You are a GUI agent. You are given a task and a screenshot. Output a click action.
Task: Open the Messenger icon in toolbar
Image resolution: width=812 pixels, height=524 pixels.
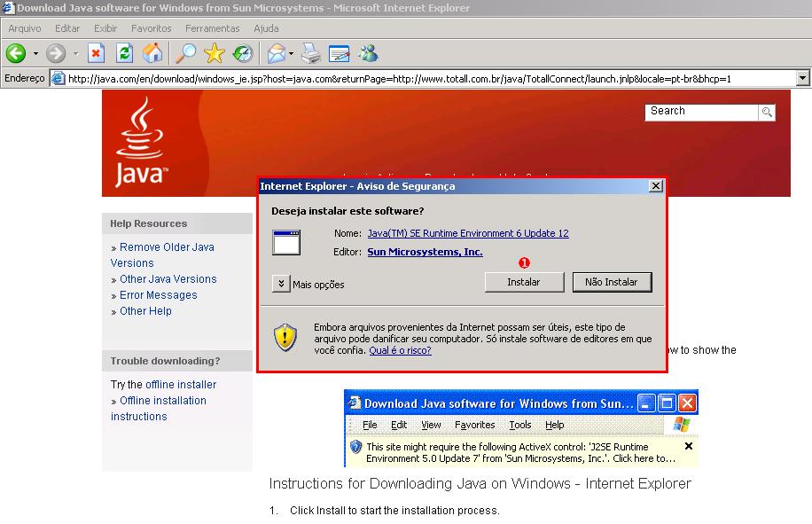pos(369,54)
